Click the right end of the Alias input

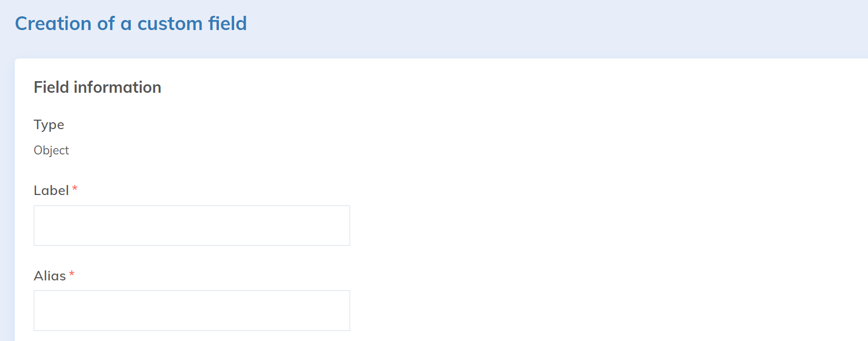pyautogui.click(x=337, y=310)
